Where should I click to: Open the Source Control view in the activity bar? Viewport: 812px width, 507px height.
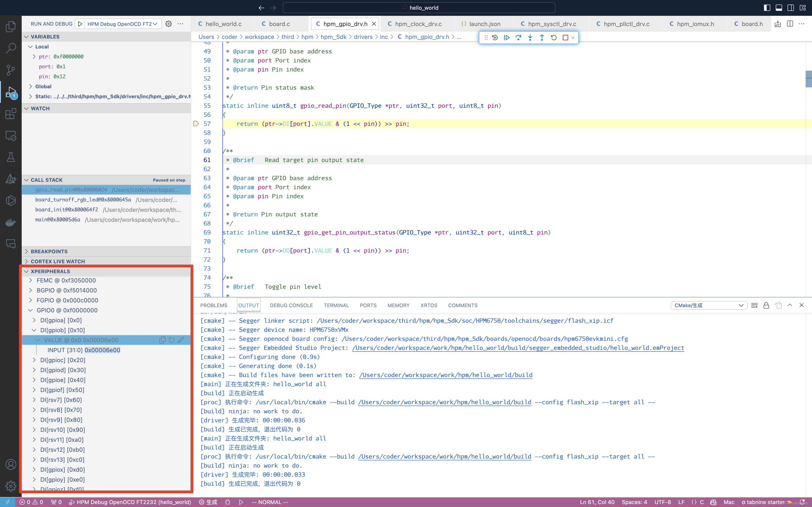(x=11, y=70)
